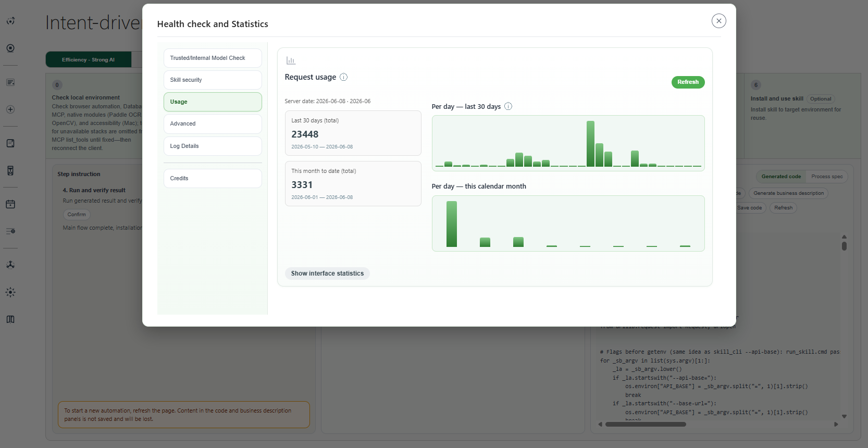
Task: Click the bar chart icon above Request usage
Action: (291, 61)
